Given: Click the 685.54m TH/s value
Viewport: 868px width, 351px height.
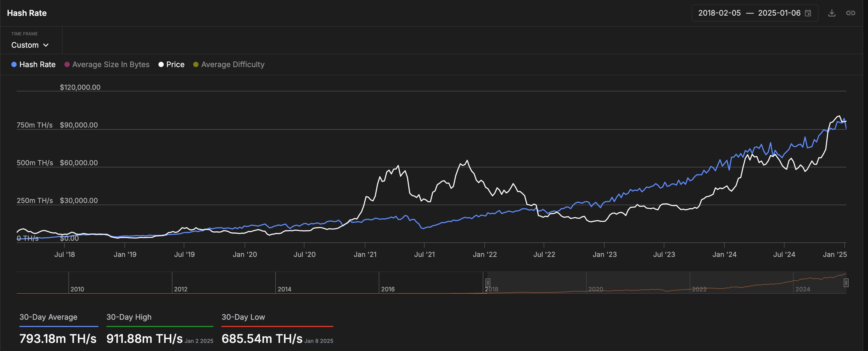Looking at the screenshot, I should click(x=262, y=339).
